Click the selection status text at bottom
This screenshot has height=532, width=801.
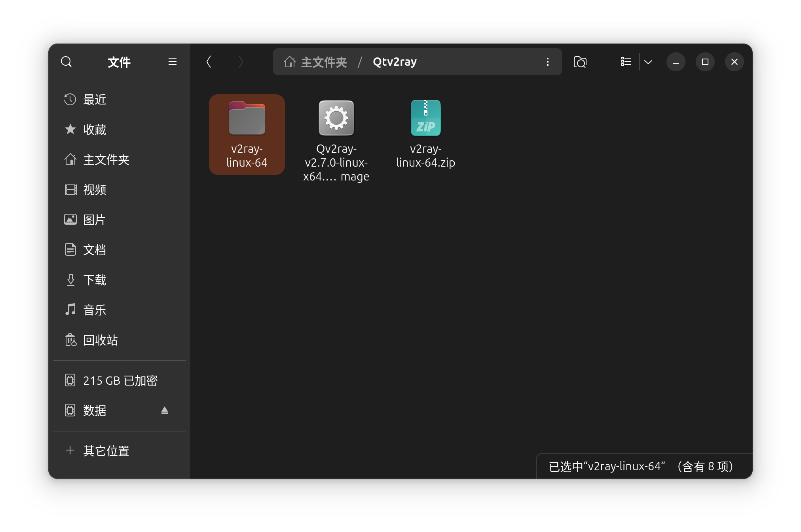click(642, 467)
